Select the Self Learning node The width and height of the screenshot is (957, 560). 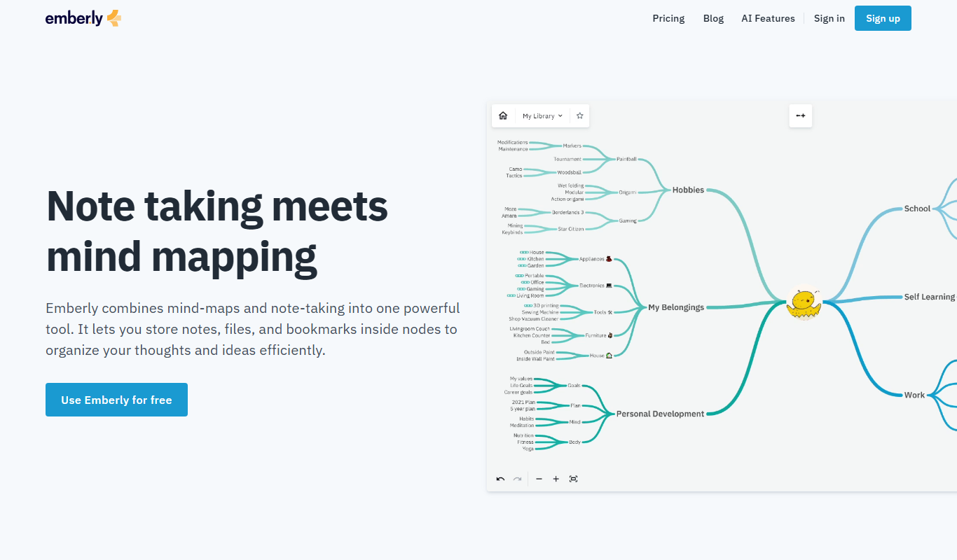pos(929,297)
